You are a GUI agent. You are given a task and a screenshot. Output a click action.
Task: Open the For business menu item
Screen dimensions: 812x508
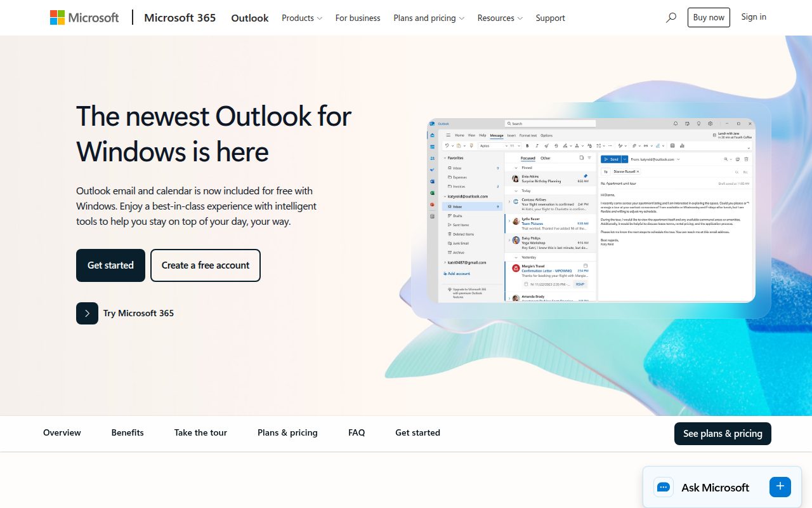click(x=358, y=18)
